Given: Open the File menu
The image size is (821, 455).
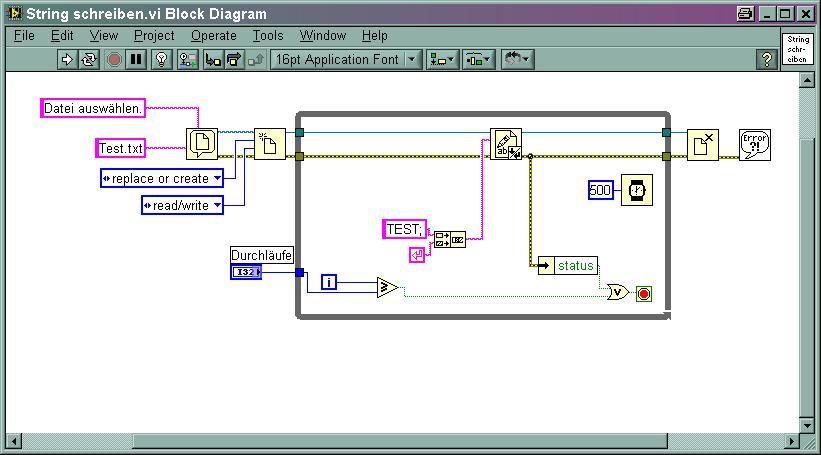Looking at the screenshot, I should [24, 36].
